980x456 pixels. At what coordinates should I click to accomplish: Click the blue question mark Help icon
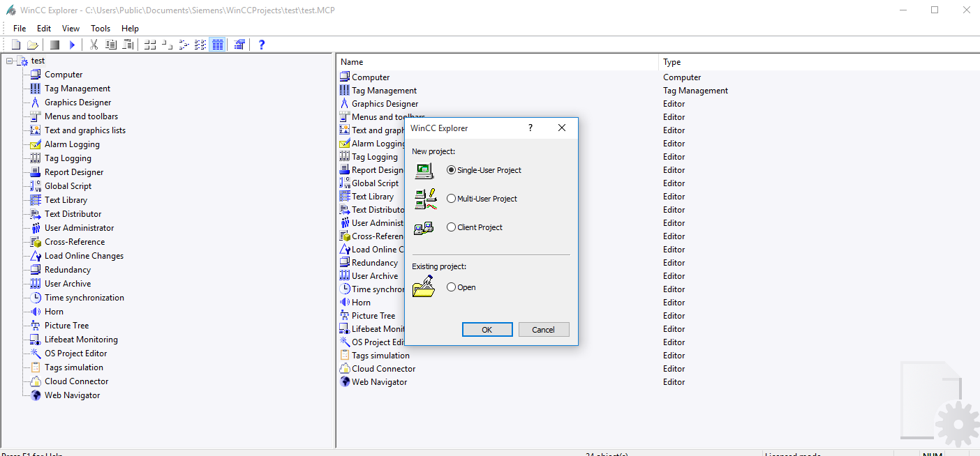[x=262, y=45]
